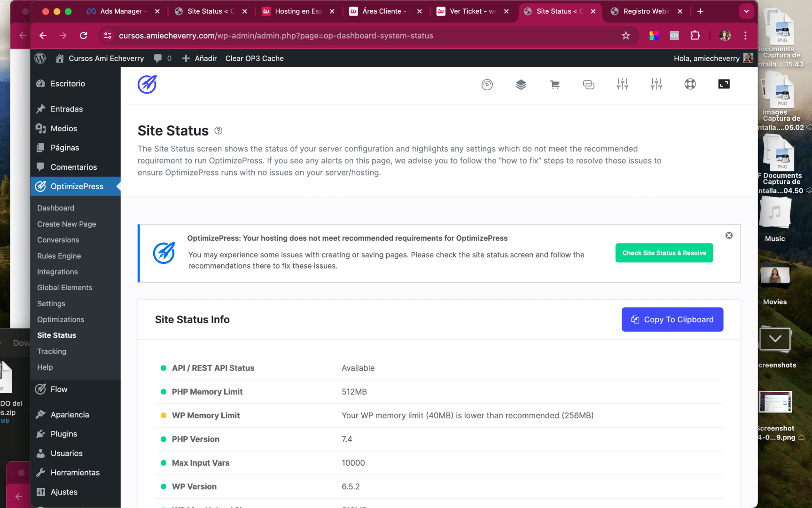Click the OptimizePress rocket logo

(x=147, y=85)
